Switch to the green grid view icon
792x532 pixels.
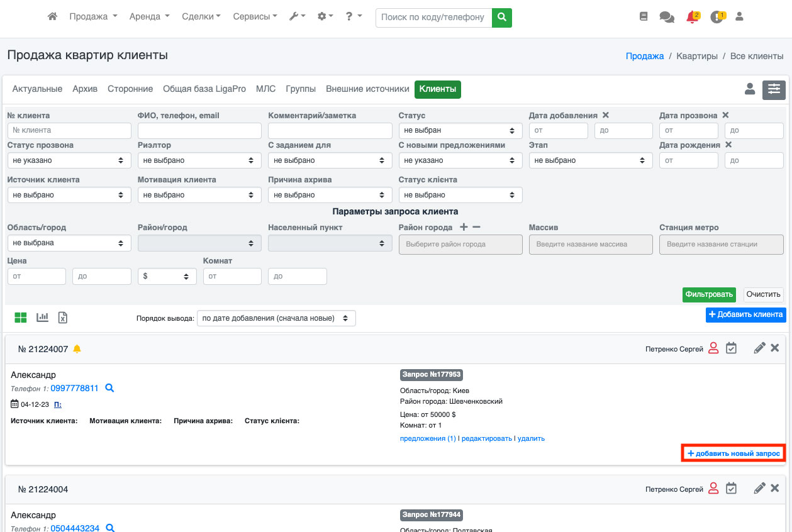[21, 318]
